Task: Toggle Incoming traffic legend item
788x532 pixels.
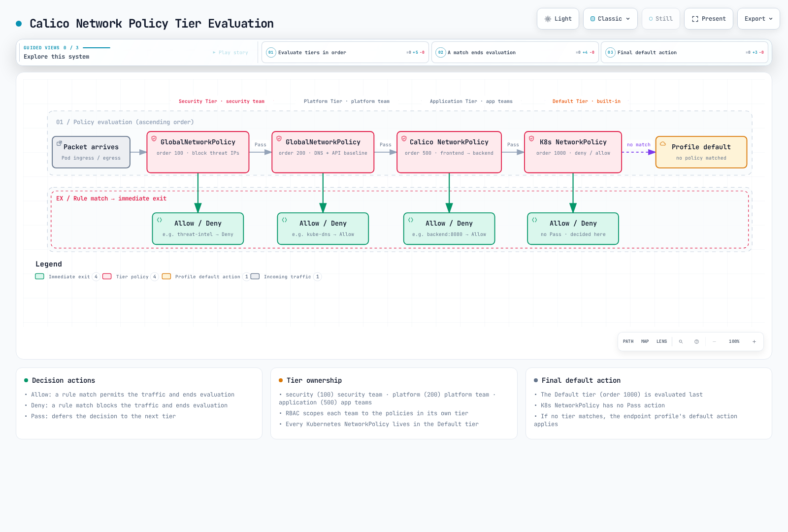Action: [286, 277]
